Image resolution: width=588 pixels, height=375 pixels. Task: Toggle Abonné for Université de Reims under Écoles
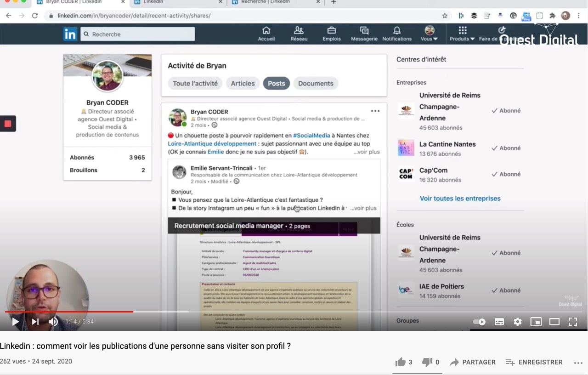506,253
